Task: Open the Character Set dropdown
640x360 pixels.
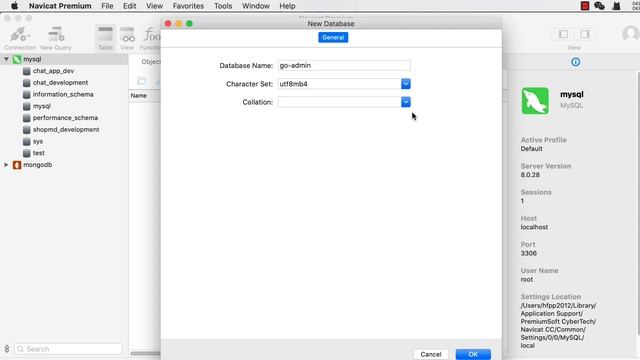Action: [406, 84]
